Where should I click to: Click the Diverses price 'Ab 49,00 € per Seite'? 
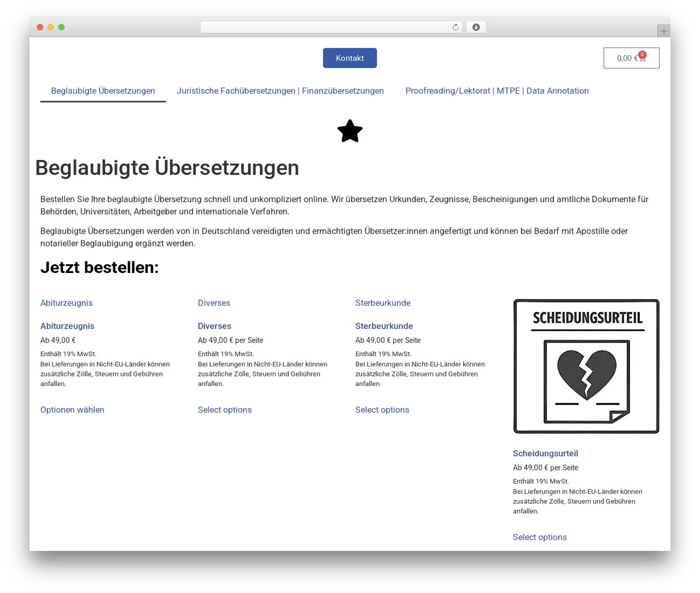[x=230, y=340]
